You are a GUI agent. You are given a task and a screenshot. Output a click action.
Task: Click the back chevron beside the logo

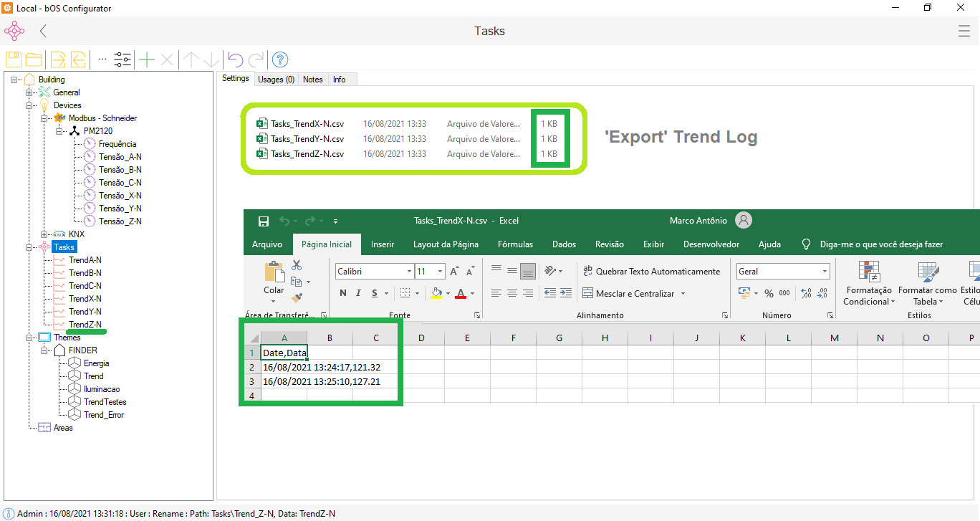click(43, 31)
